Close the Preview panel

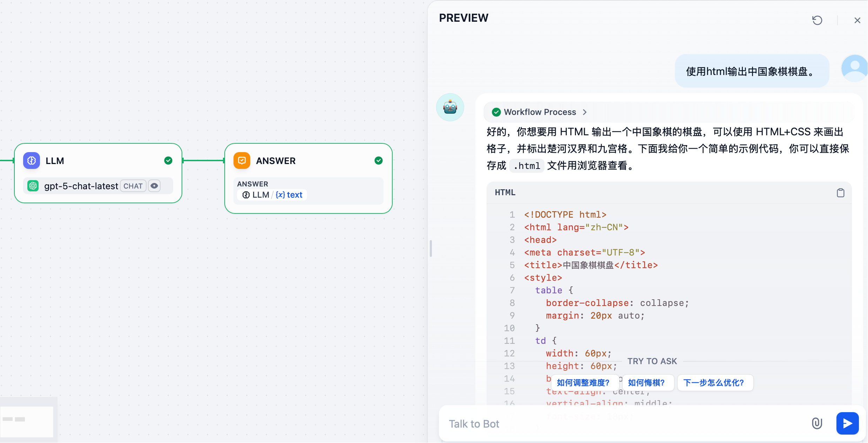(x=857, y=20)
